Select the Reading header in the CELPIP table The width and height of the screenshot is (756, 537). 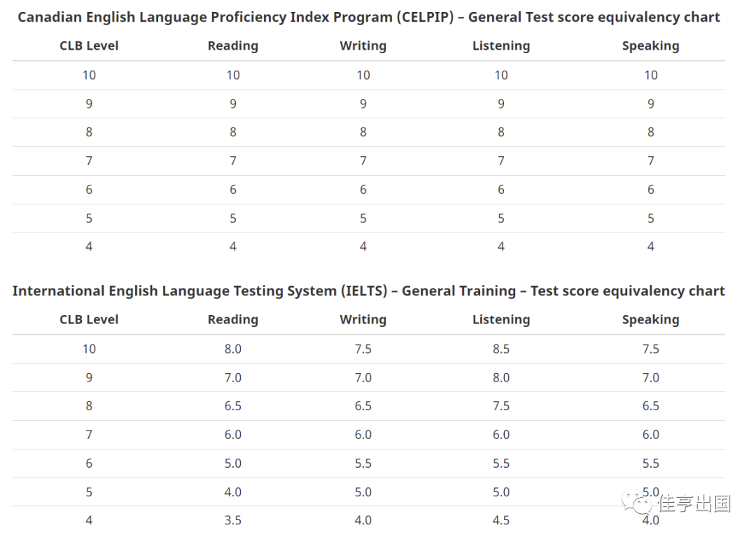(233, 46)
